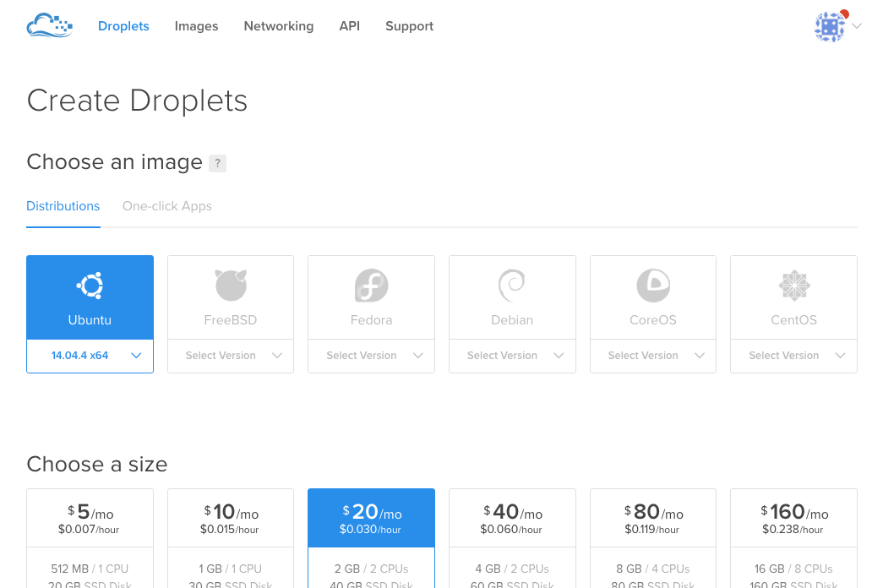Select the FreeBSD distribution logo
The height and width of the screenshot is (588, 883).
pyautogui.click(x=231, y=285)
